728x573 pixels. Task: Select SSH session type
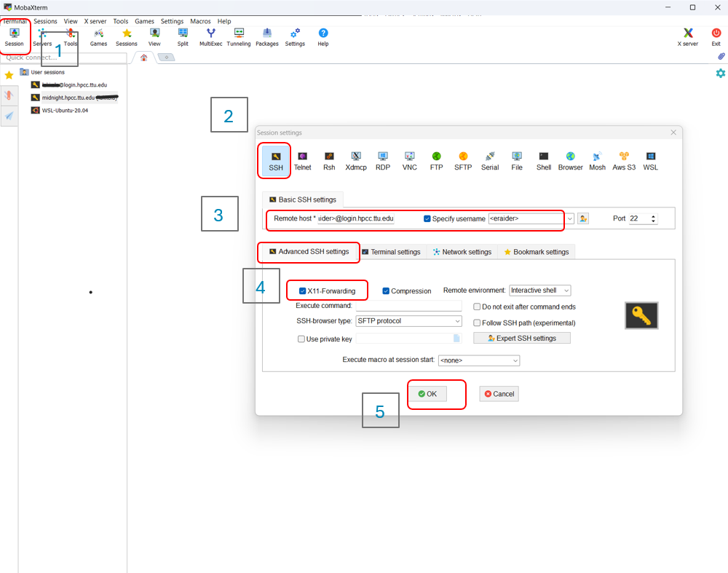point(276,161)
